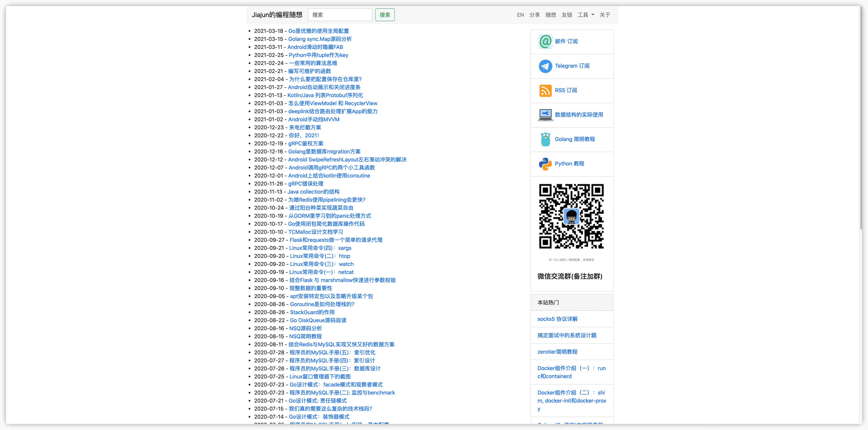
Task: Open post Android滑动时隐藏FAB
Action: (315, 47)
